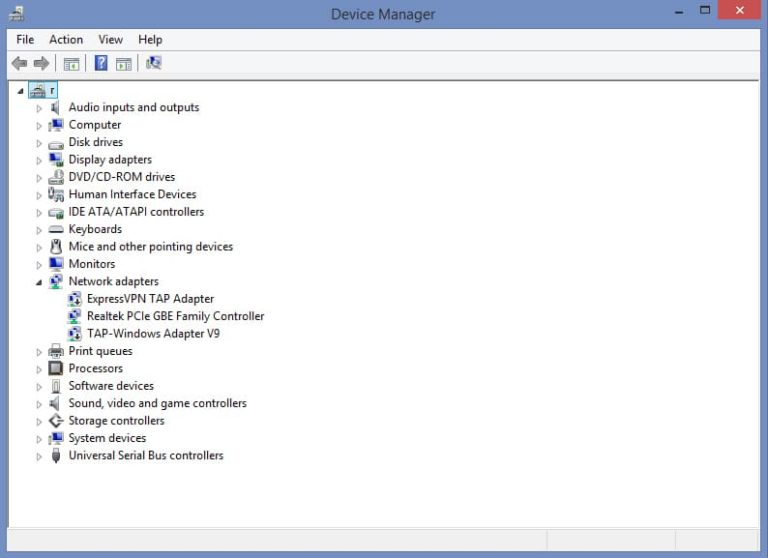The width and height of the screenshot is (768, 558).
Task: Click the blue Help question mark icon
Action: [x=101, y=63]
